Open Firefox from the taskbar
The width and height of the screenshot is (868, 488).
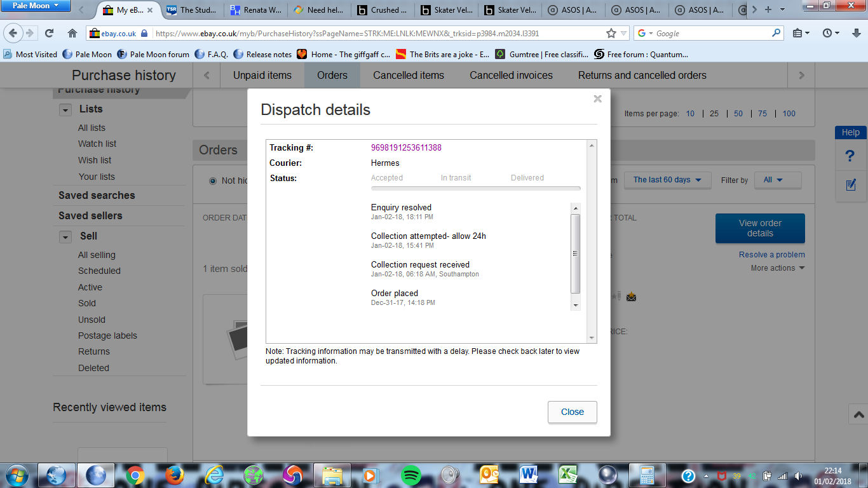click(x=173, y=475)
